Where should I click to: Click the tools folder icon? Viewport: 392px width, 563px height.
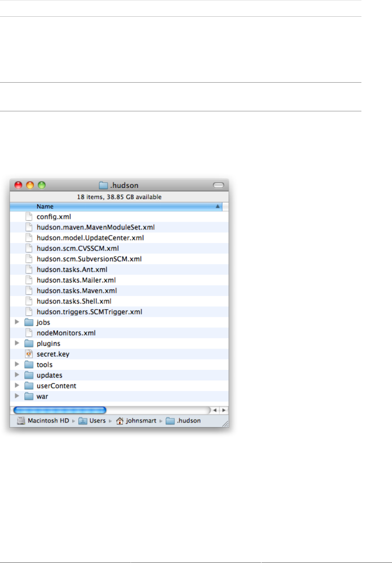pos(29,365)
